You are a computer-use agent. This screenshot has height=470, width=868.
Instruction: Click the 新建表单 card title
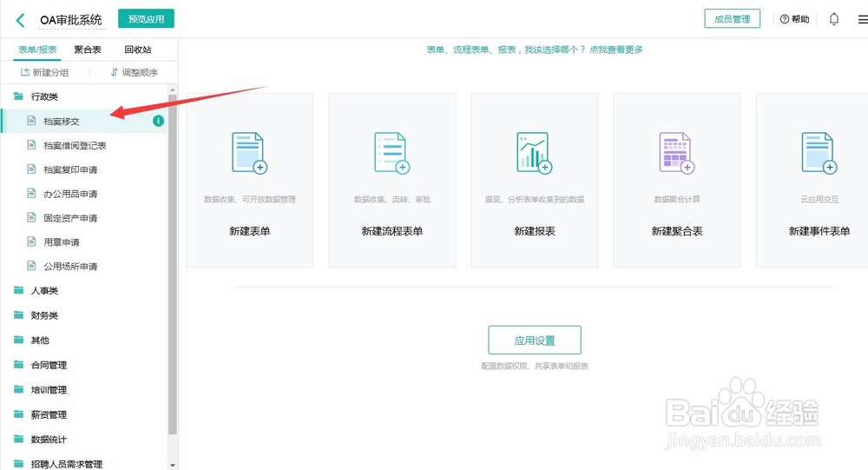(x=250, y=232)
